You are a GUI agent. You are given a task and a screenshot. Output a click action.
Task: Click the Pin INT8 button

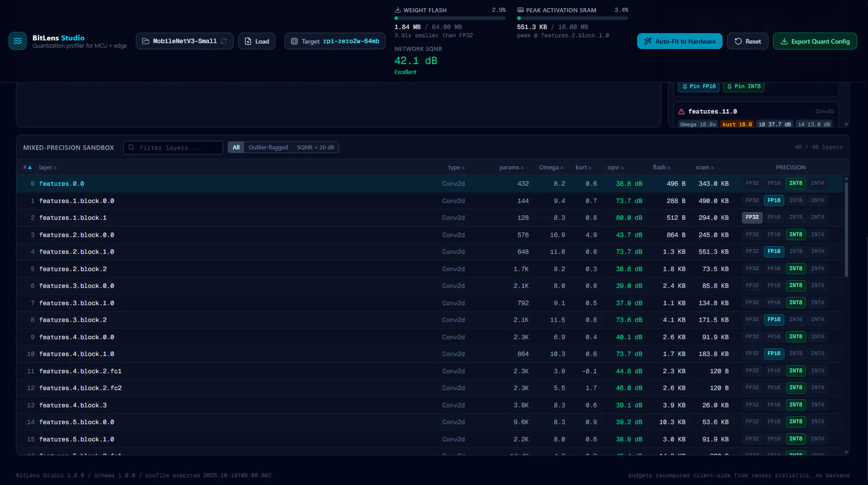pyautogui.click(x=743, y=86)
